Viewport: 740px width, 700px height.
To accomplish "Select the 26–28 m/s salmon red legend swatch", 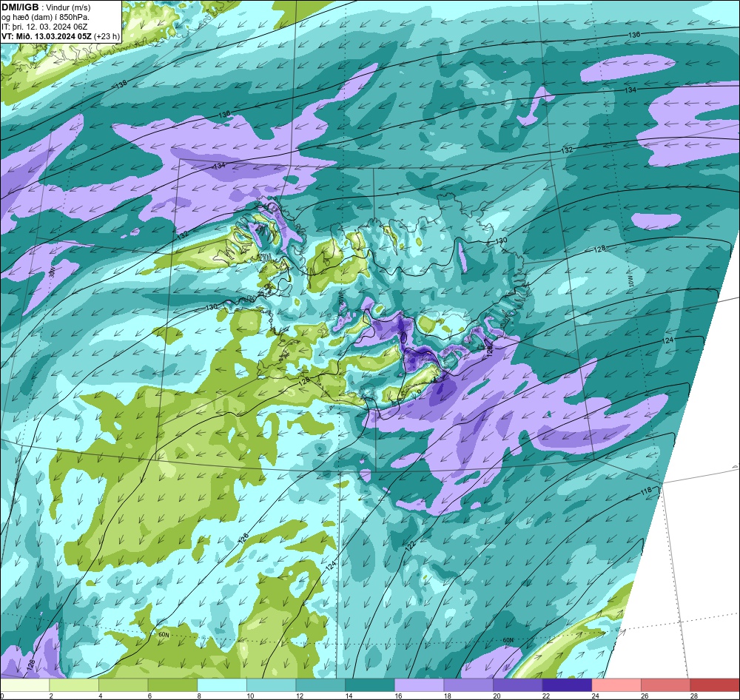I will 666,685.
